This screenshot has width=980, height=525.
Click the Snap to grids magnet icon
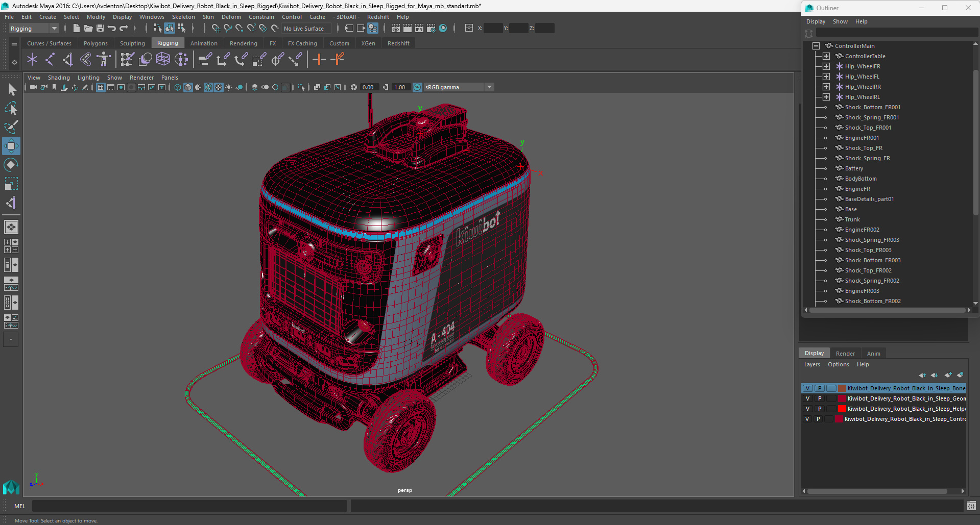[x=216, y=29]
